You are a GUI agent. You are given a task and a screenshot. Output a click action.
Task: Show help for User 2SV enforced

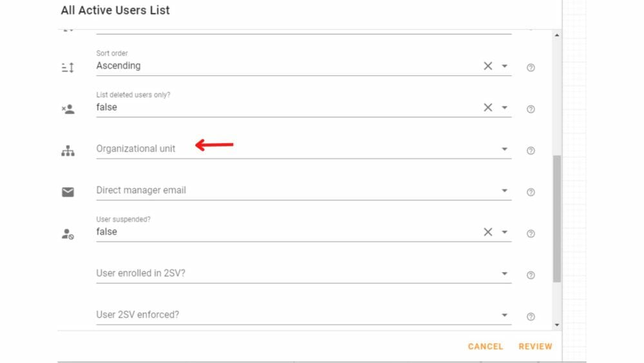coord(531,317)
